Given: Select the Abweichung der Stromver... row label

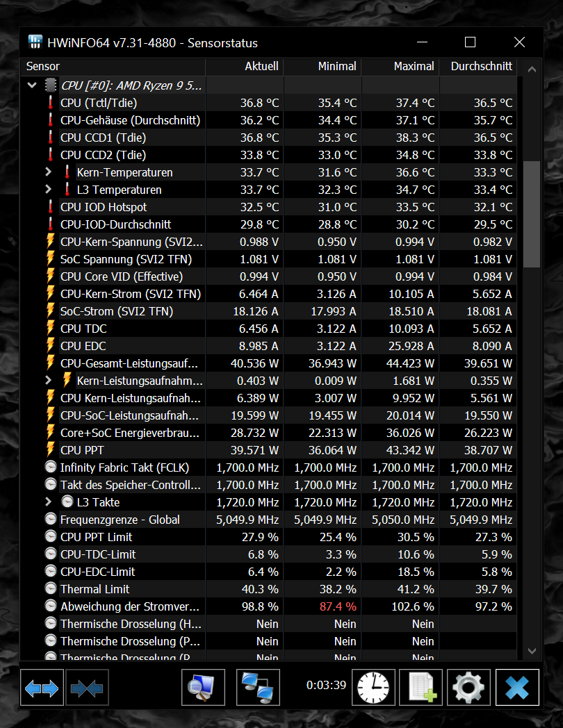Looking at the screenshot, I should pos(129,606).
